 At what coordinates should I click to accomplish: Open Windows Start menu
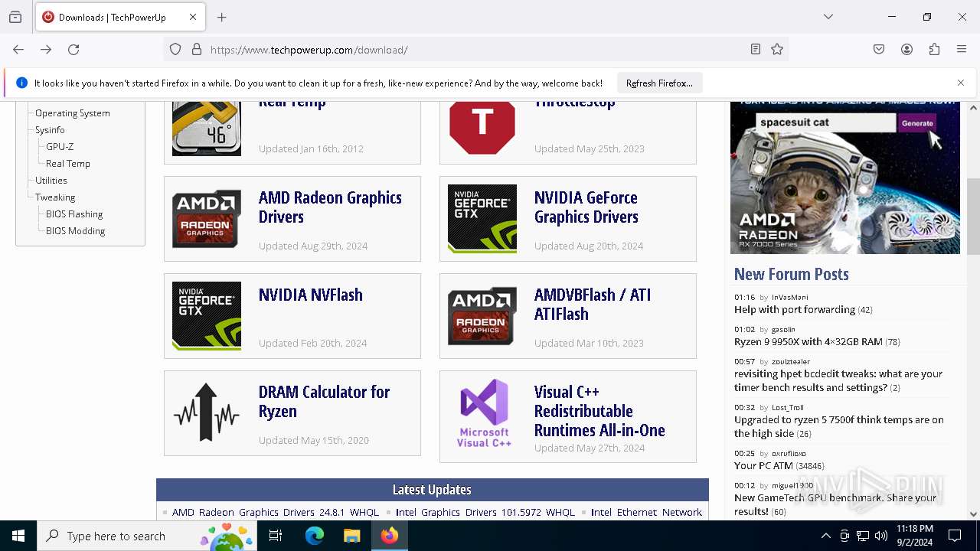click(x=18, y=536)
